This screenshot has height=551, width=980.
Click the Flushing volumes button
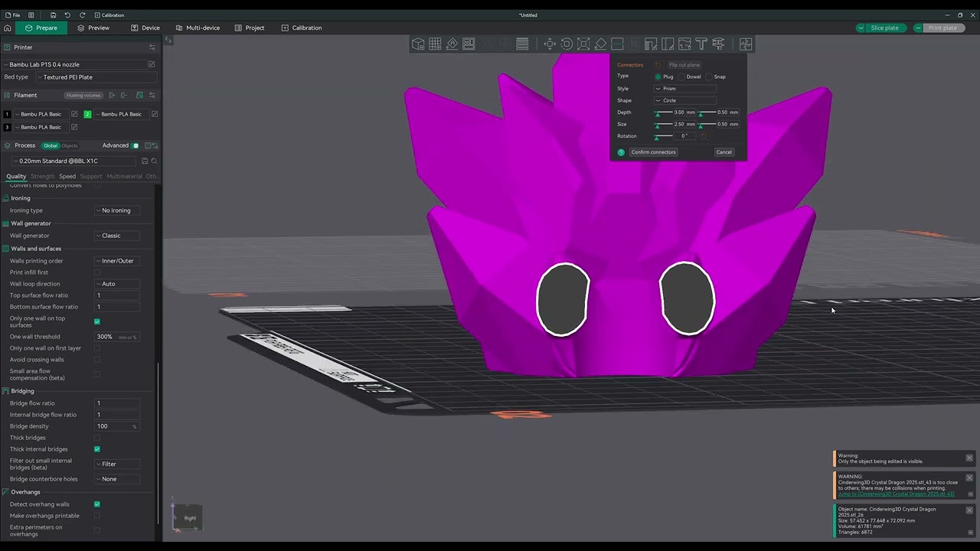83,96
